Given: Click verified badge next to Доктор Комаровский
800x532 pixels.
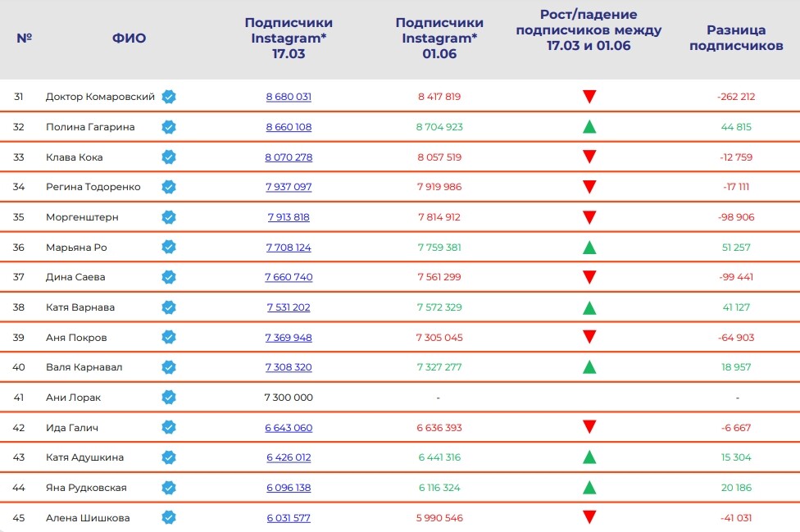Looking at the screenshot, I should tap(169, 97).
